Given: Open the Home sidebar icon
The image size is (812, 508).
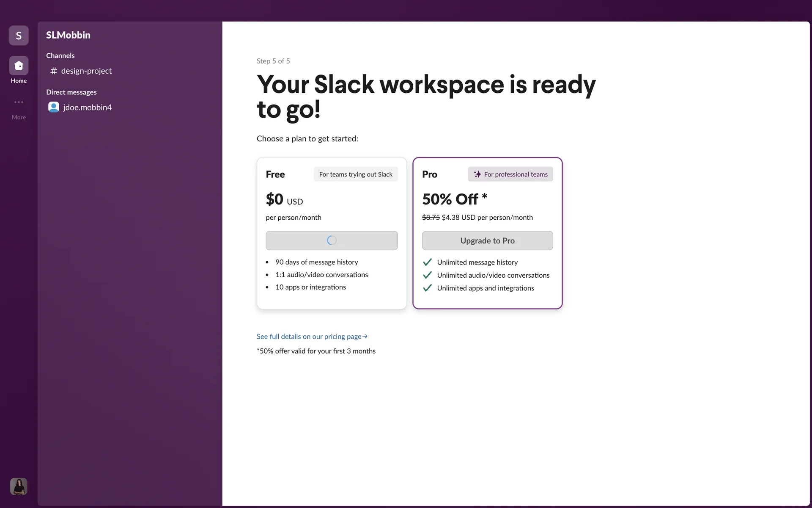Looking at the screenshot, I should pos(19,66).
